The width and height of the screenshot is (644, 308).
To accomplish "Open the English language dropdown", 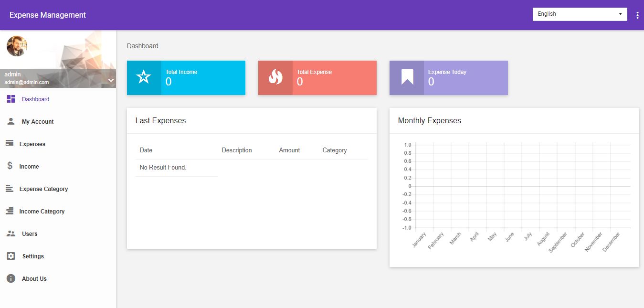I will point(580,14).
